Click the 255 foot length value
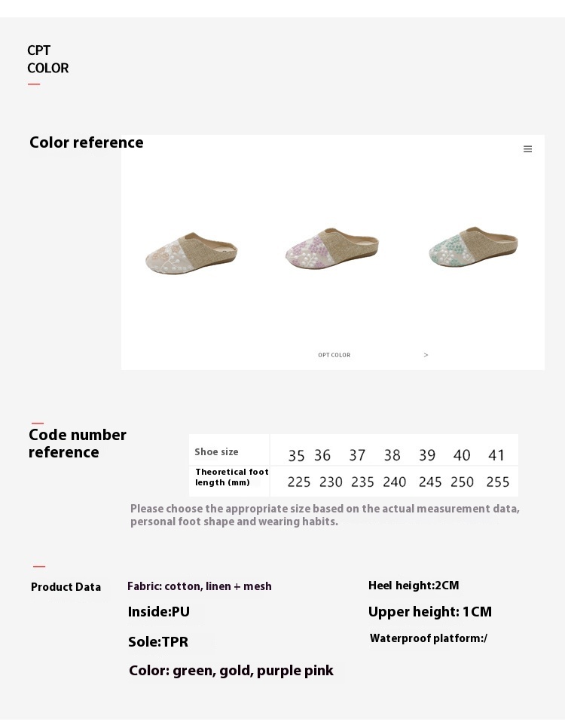Screen dimensions: 565x728 498,482
